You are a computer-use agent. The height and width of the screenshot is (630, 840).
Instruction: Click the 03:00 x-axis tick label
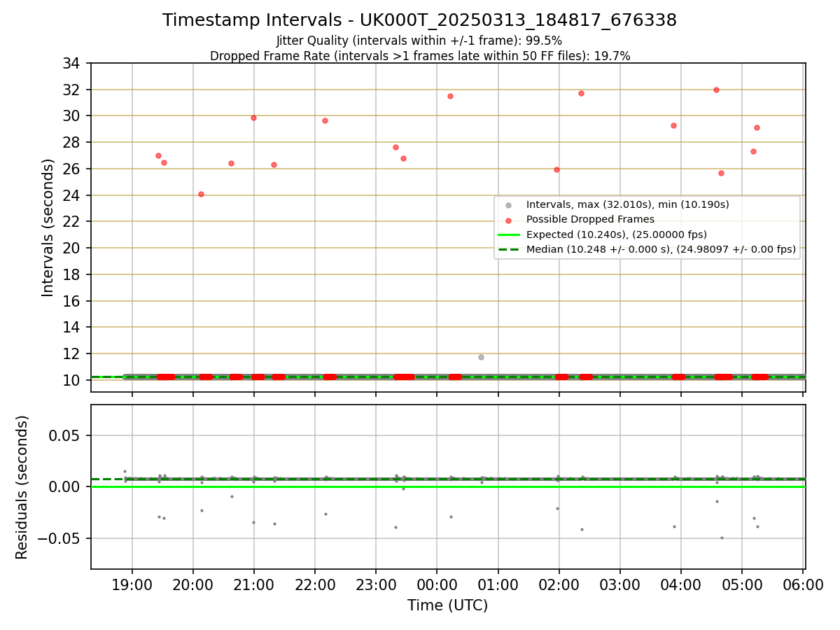click(619, 584)
